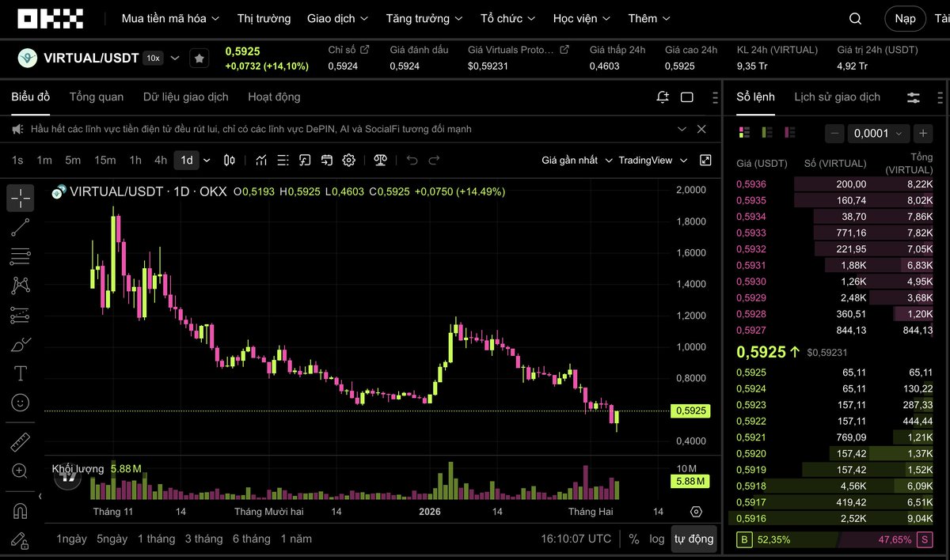Open order book settings sliders icon
This screenshot has height=560, width=950.
(914, 97)
